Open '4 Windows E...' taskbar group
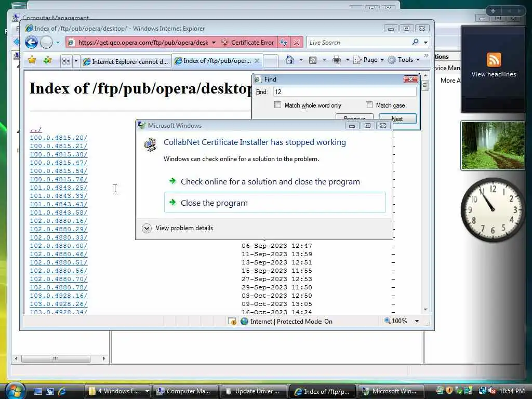Viewport: 532px width, 399px height. tap(117, 391)
